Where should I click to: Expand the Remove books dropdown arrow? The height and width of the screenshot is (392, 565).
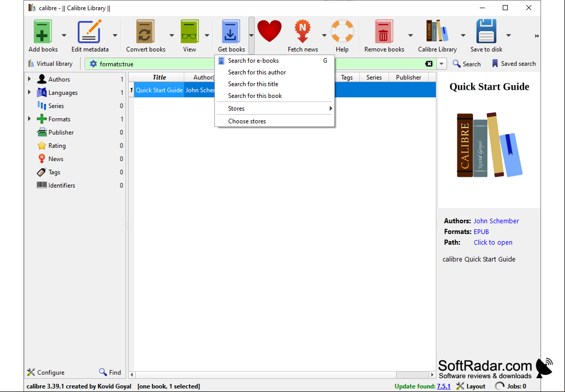click(410, 35)
